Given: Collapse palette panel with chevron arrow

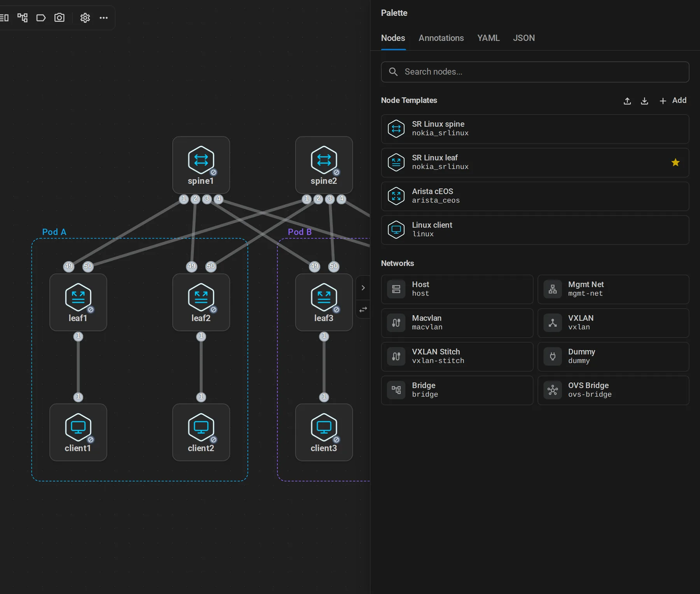Looking at the screenshot, I should (363, 288).
